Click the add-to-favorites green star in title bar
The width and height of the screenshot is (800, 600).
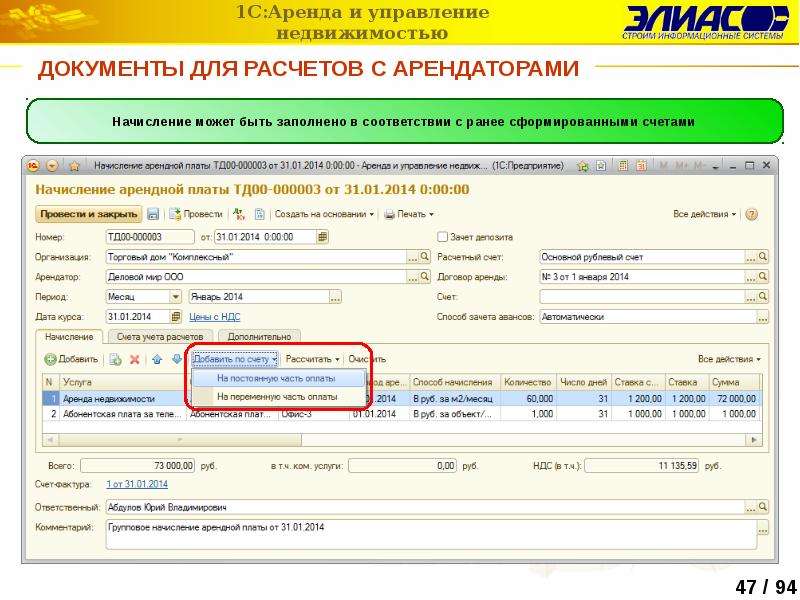583,166
